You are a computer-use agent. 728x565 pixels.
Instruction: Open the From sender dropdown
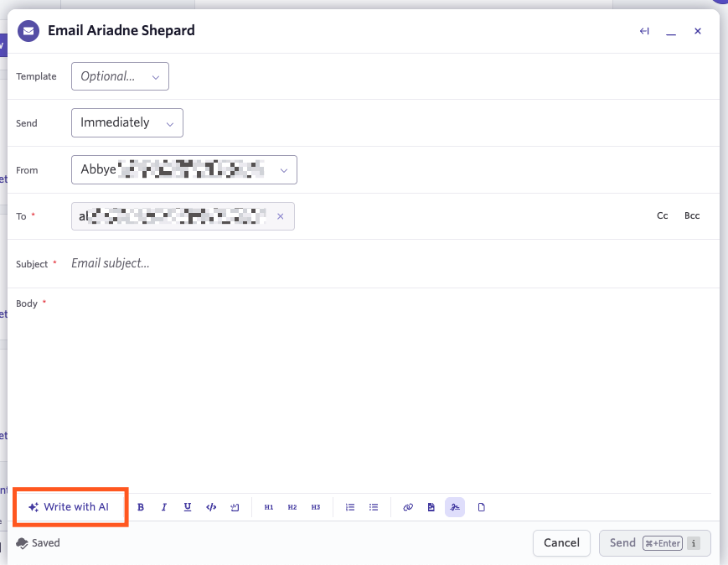[x=184, y=169]
